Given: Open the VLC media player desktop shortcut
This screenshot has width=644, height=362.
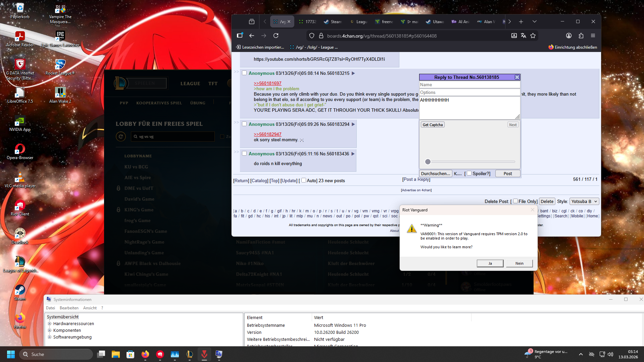Looking at the screenshot, I should point(20,179).
